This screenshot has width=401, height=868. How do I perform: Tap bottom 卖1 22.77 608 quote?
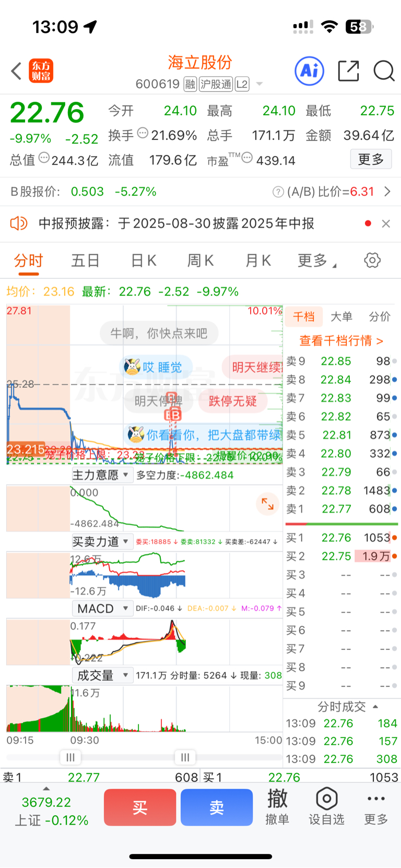click(100, 777)
